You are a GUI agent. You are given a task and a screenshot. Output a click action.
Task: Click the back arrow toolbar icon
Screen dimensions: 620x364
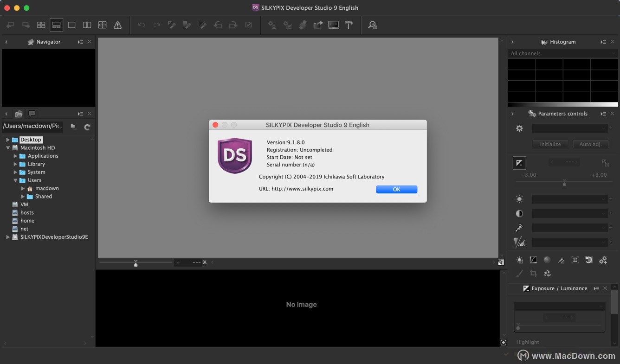pyautogui.click(x=10, y=25)
